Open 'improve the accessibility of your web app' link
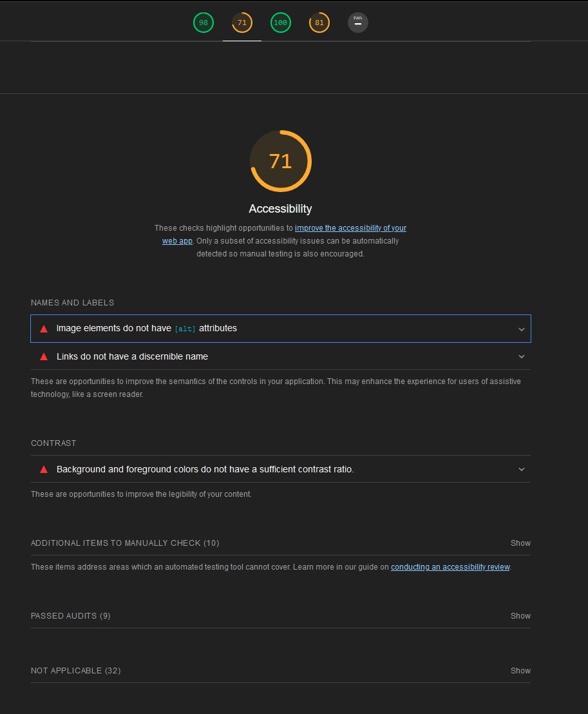Image resolution: width=588 pixels, height=714 pixels. click(350, 228)
